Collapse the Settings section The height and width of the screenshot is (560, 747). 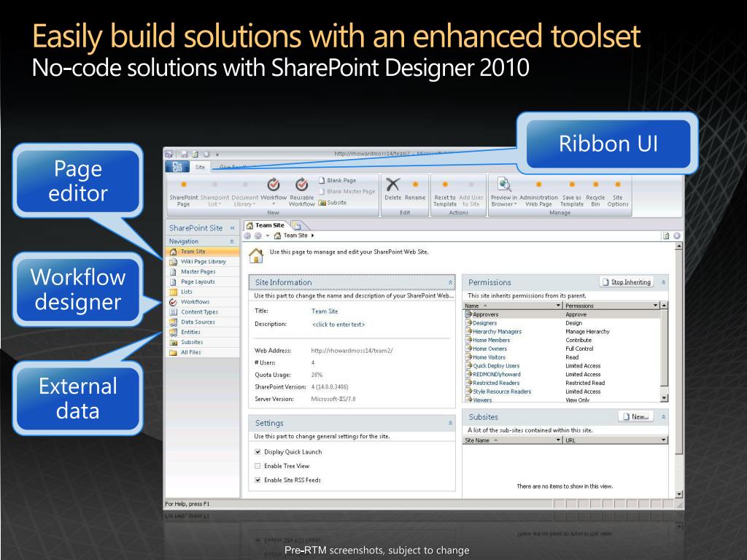click(450, 424)
